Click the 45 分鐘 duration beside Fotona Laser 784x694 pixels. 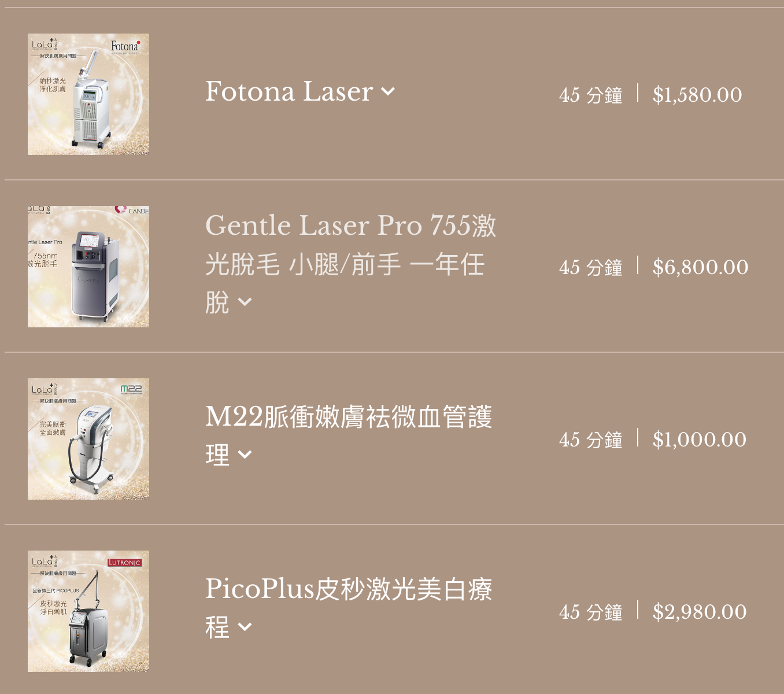coord(591,95)
